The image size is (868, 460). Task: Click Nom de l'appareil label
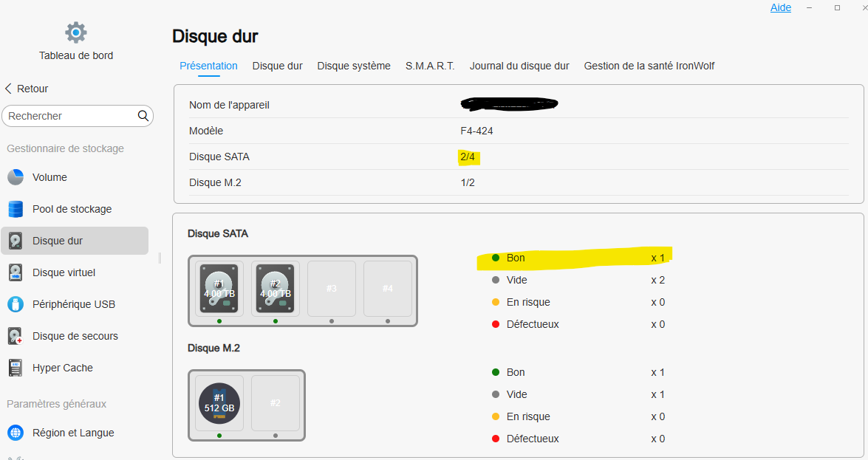[229, 105]
